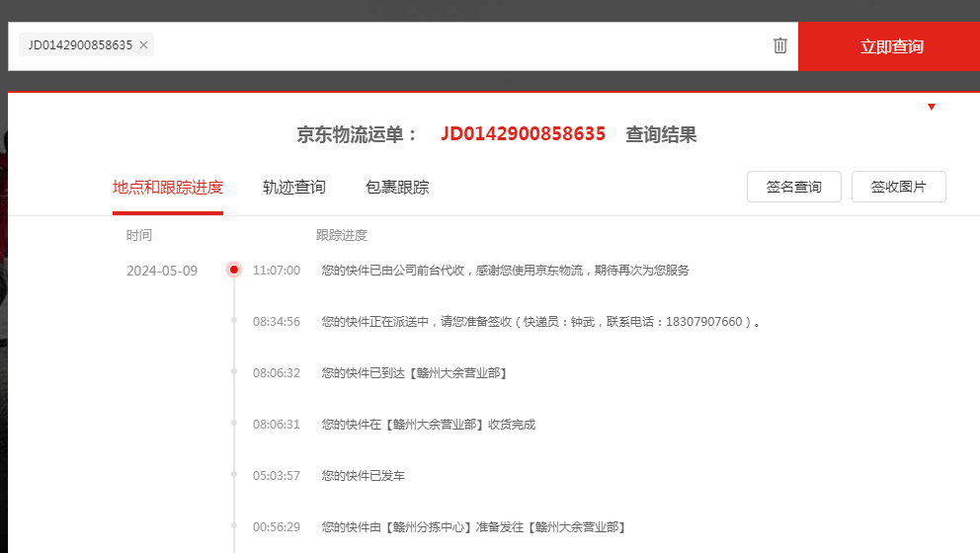The image size is (980, 553).
Task: Click the trash icon to clear tracking numbers
Action: click(x=780, y=45)
